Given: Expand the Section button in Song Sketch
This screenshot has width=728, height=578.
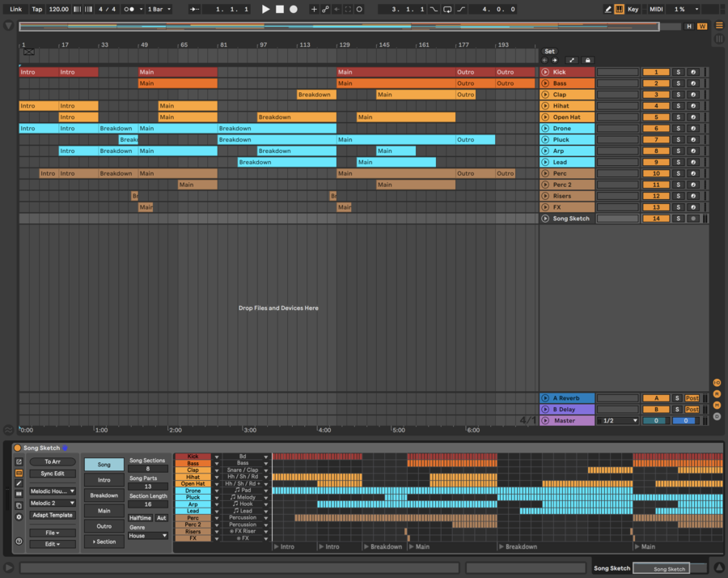Looking at the screenshot, I should coord(104,542).
